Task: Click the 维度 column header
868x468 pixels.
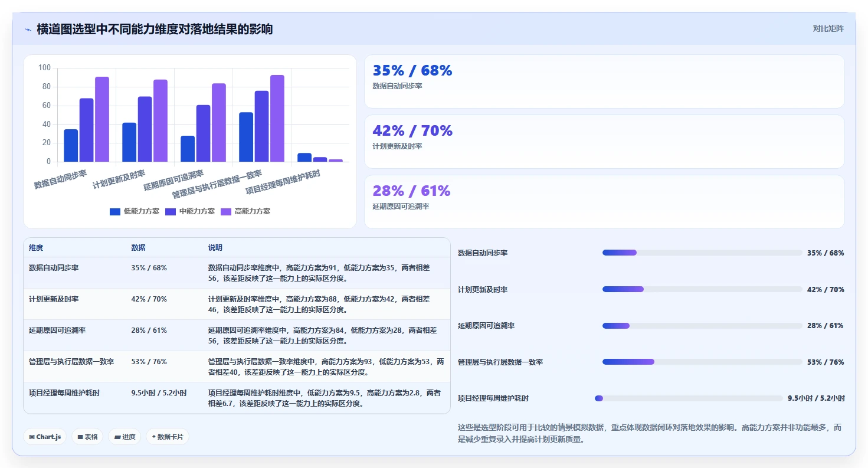Action: point(36,248)
